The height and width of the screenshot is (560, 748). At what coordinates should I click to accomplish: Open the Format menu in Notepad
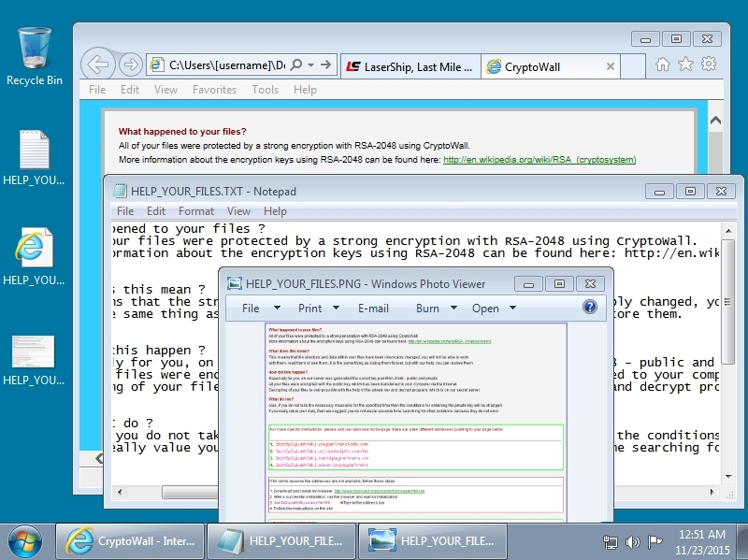196,211
